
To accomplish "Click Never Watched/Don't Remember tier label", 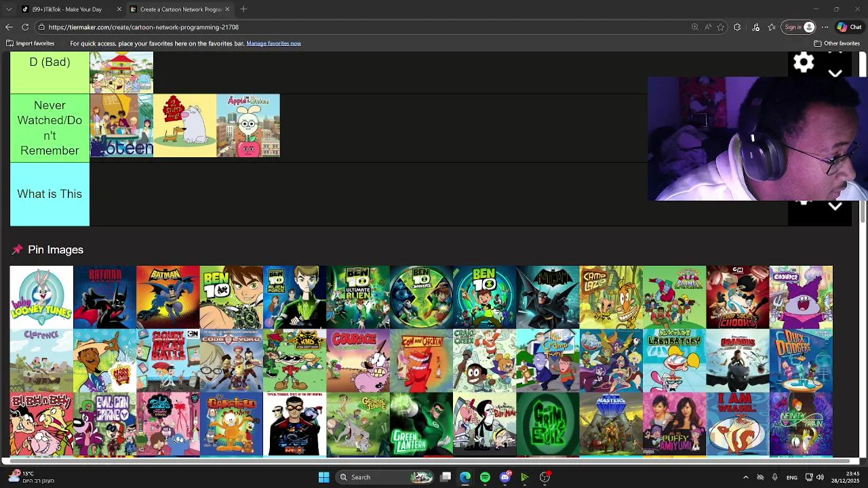I will tap(50, 127).
